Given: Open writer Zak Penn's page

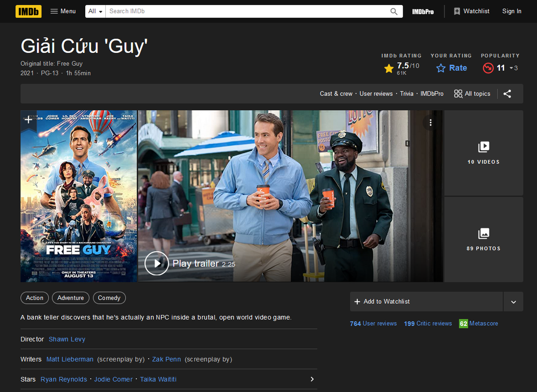Looking at the screenshot, I should (167, 359).
